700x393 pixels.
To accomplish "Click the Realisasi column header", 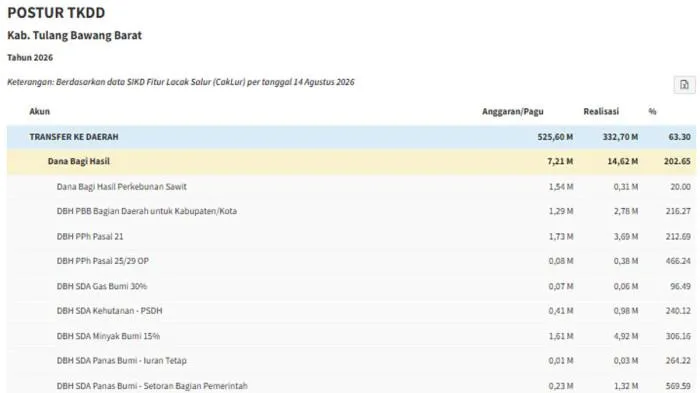I will [x=601, y=112].
